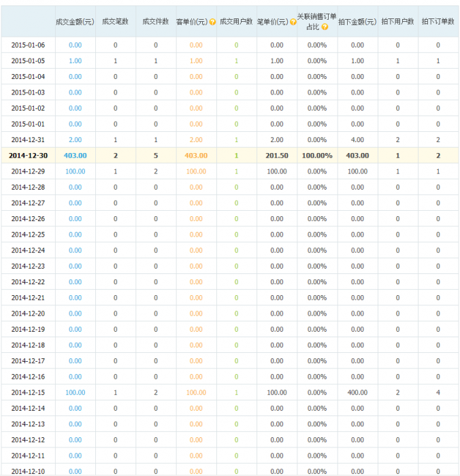Click the 2.00 amount link for 2014-12-31

click(x=75, y=140)
